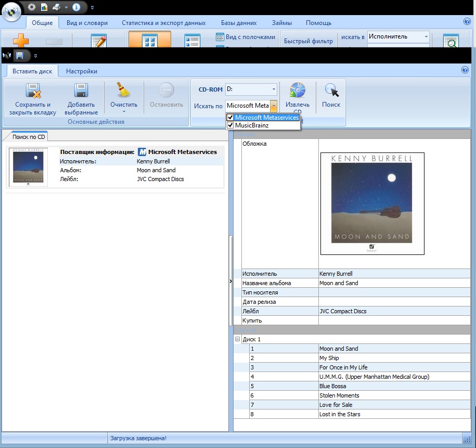Image resolution: width=476 pixels, height=448 pixels.
Task: Expand the arrow under Очистить button
Action: coord(124,112)
